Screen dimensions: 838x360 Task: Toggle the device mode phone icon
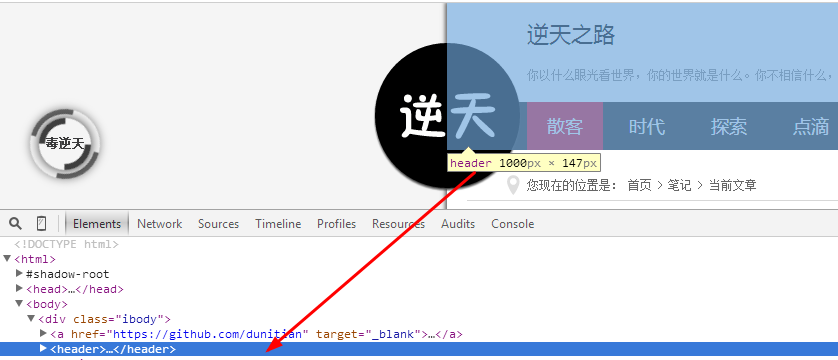click(x=41, y=223)
